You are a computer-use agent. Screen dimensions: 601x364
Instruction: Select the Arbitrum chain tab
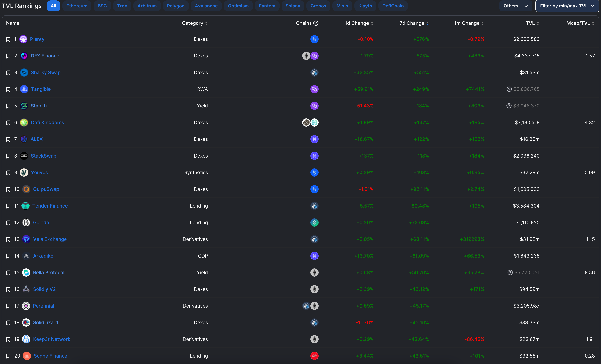click(x=147, y=6)
